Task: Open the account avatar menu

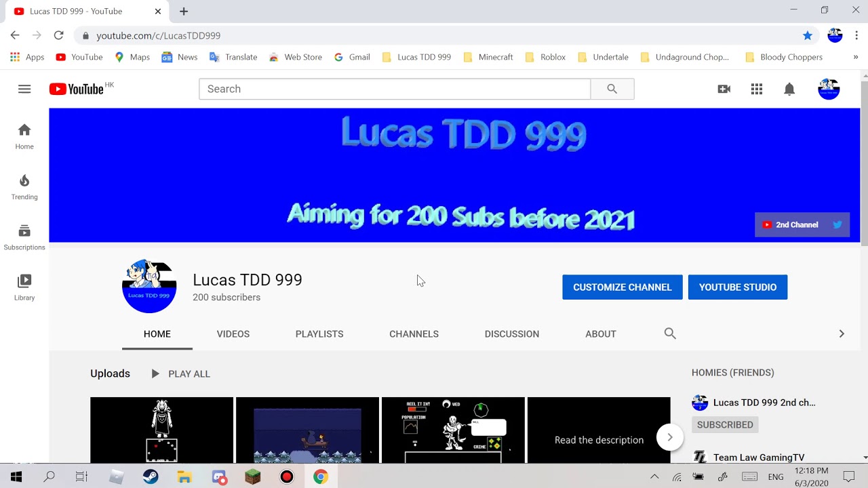Action: (x=829, y=89)
